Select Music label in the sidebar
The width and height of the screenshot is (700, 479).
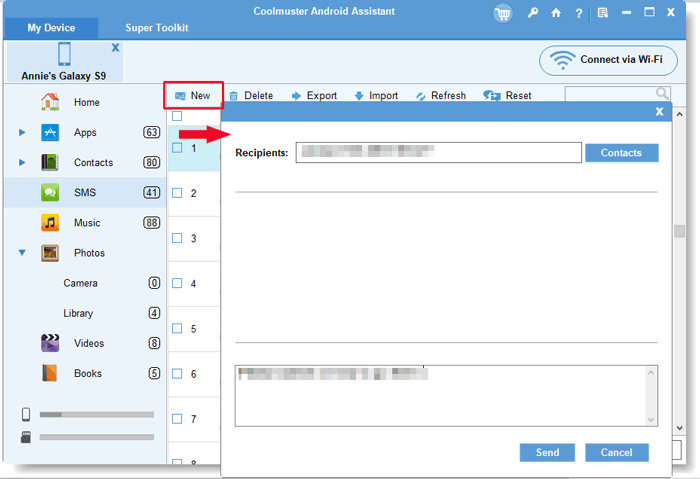click(x=87, y=223)
